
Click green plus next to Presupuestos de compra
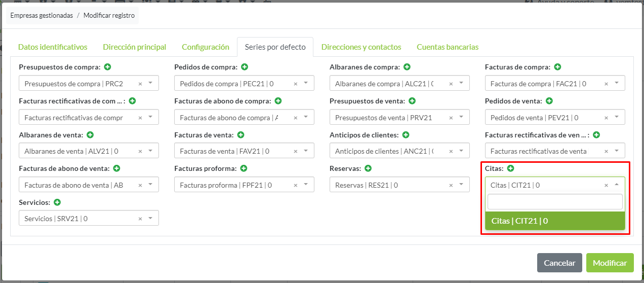(108, 67)
